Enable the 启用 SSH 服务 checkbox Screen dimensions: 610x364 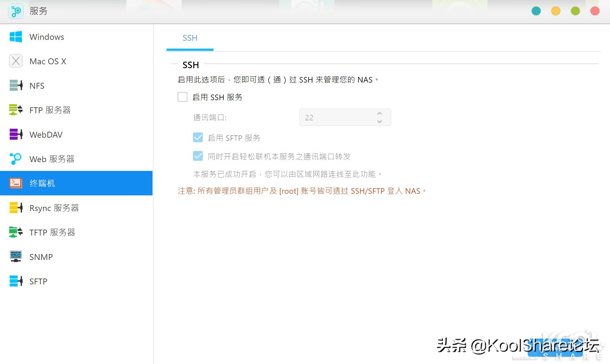coord(183,97)
